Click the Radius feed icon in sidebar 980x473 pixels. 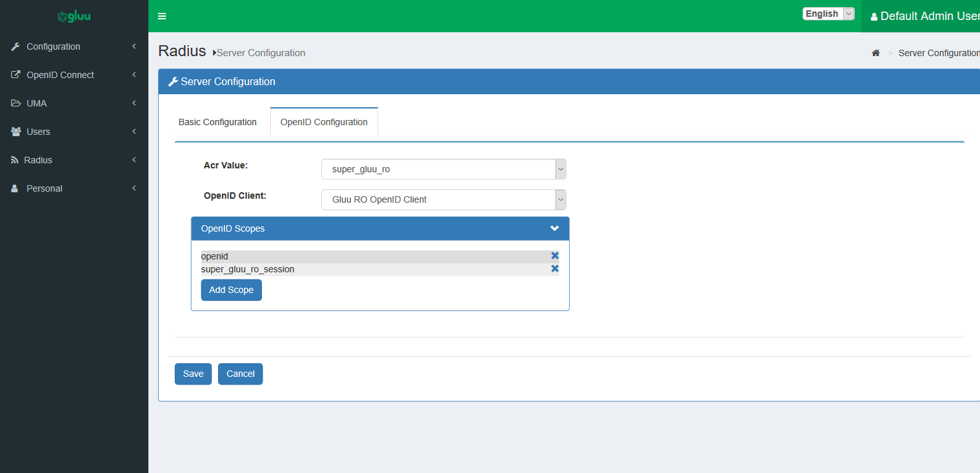click(15, 159)
